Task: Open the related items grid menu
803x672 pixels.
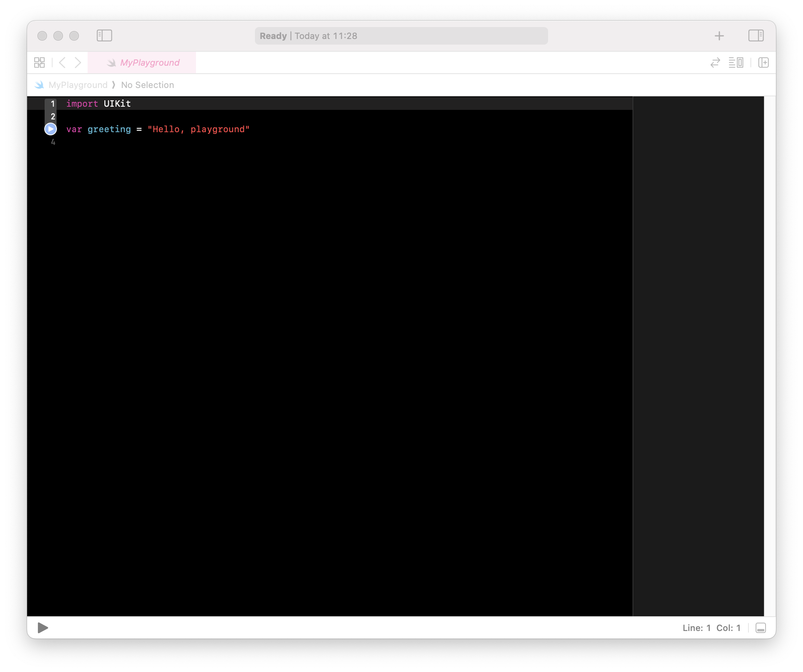Action: pyautogui.click(x=39, y=63)
